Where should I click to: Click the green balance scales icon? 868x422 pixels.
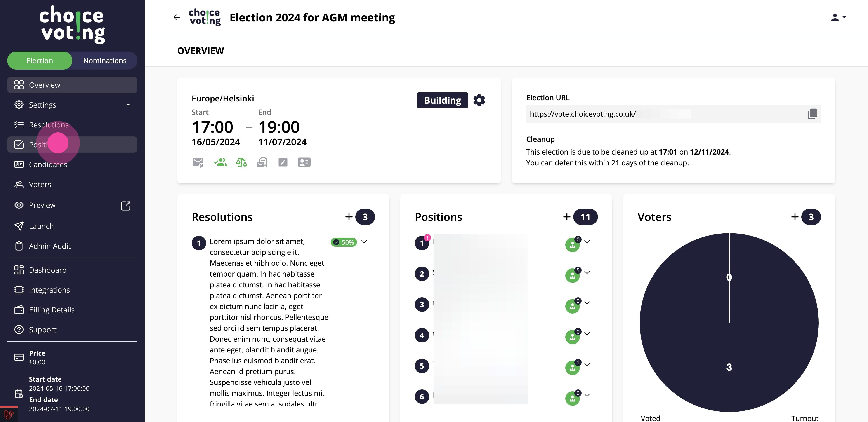pos(241,162)
